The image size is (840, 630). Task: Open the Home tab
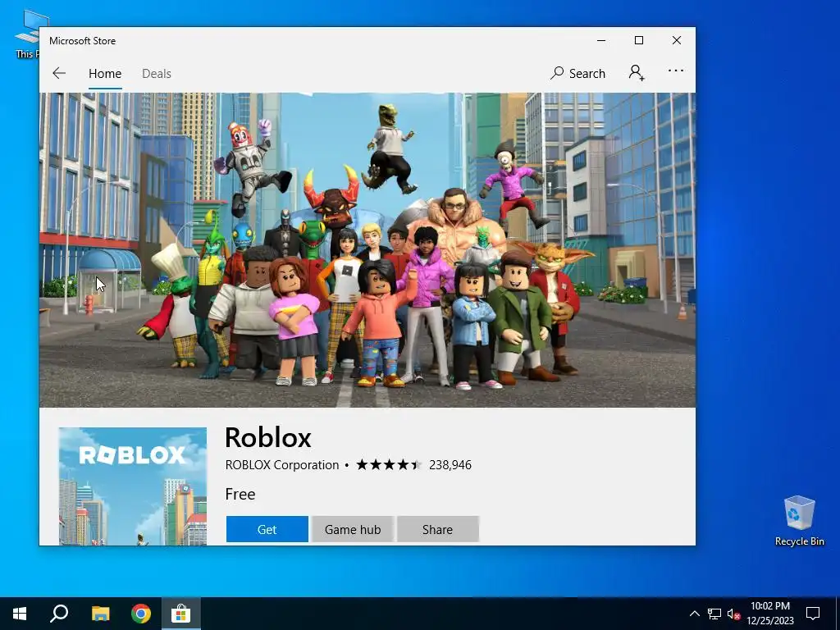(x=105, y=73)
